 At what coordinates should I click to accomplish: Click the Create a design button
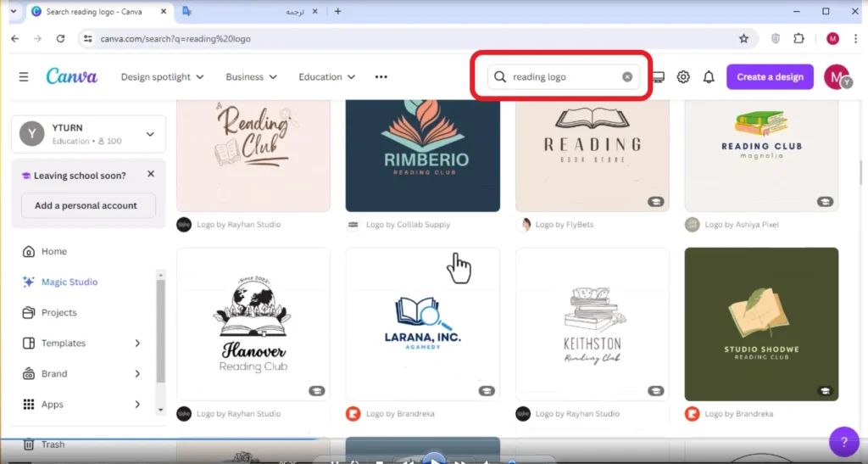click(x=770, y=77)
